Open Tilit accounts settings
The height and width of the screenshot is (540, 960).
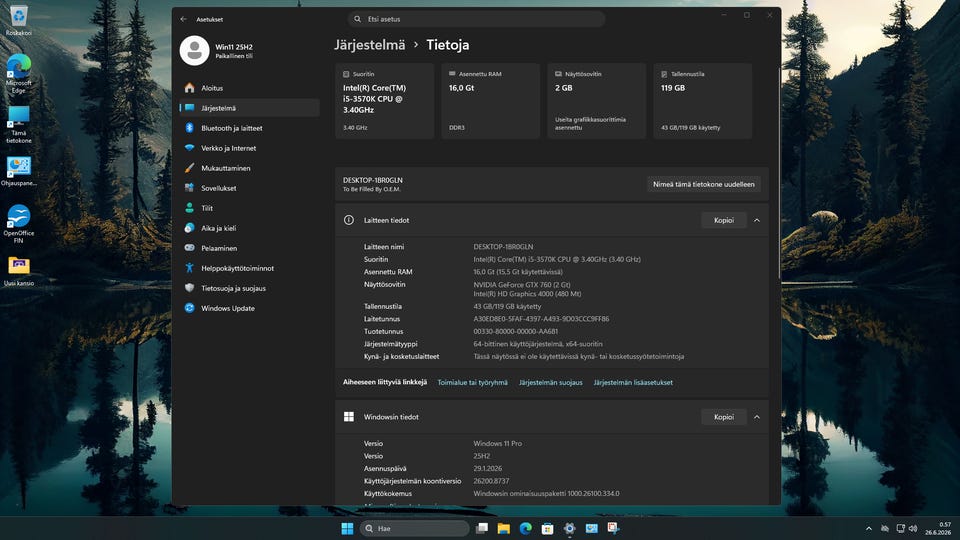(249, 208)
